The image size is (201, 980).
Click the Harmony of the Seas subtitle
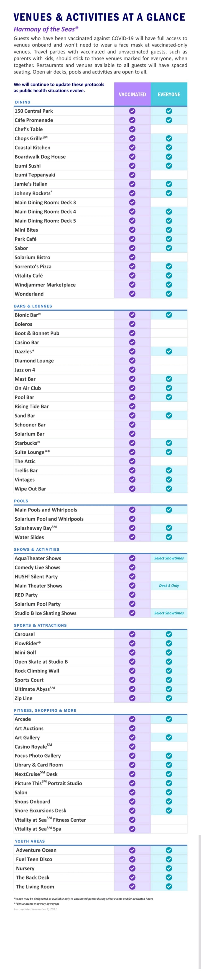pyautogui.click(x=46, y=29)
